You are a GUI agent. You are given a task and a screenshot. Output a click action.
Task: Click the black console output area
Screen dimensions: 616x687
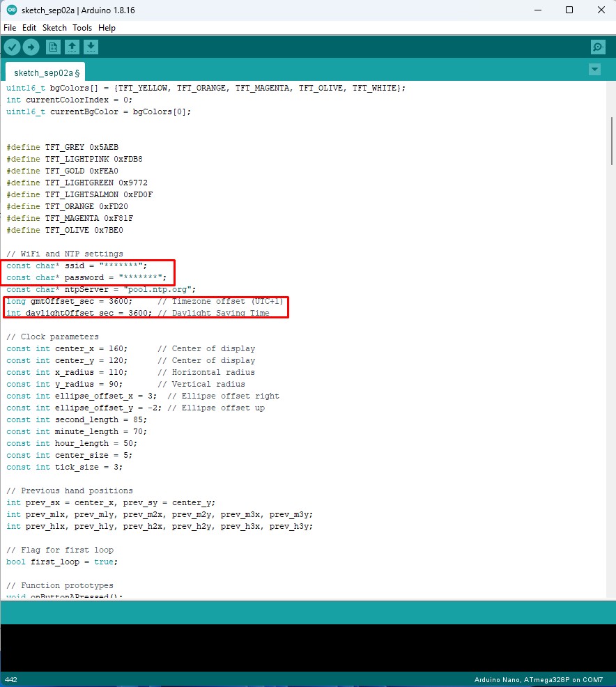point(307,647)
